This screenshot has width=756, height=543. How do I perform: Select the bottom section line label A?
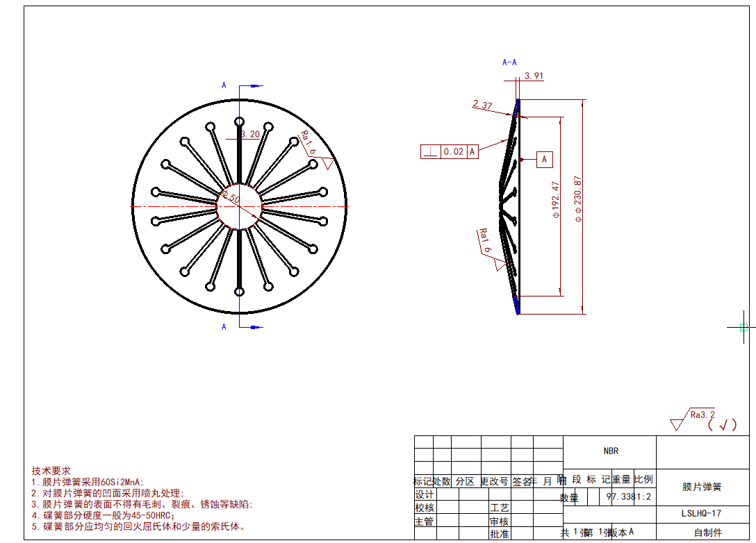coord(224,326)
